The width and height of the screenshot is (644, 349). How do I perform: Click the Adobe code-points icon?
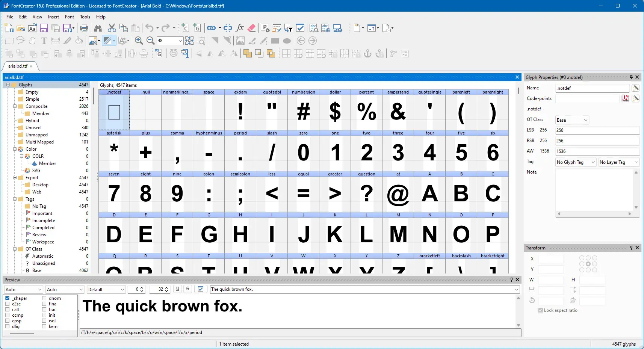626,98
